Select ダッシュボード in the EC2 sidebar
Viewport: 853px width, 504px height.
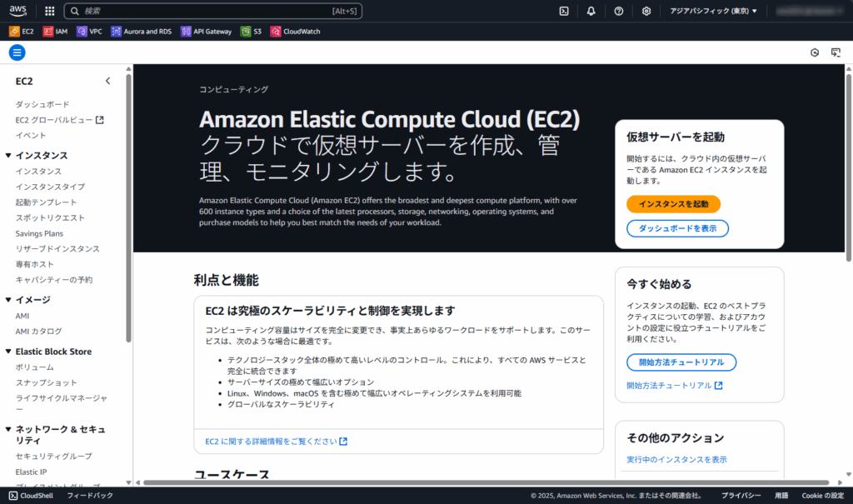42,104
